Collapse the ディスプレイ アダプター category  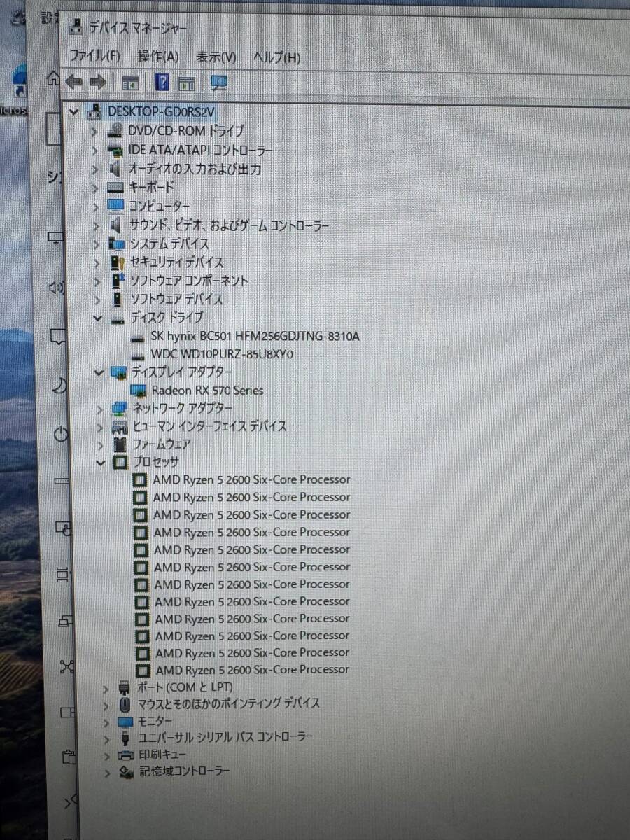tap(99, 372)
